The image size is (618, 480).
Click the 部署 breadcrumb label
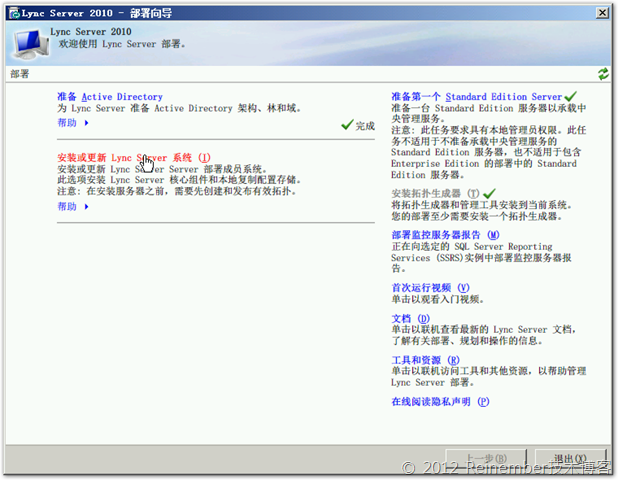click(20, 74)
